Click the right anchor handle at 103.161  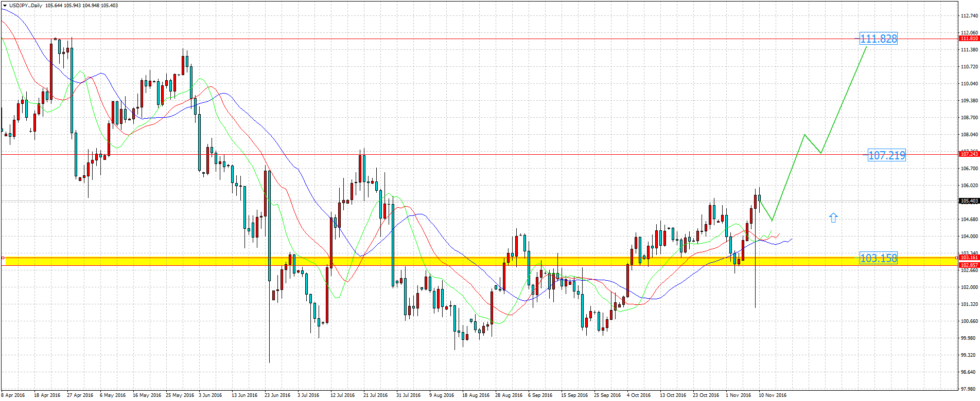click(x=957, y=258)
